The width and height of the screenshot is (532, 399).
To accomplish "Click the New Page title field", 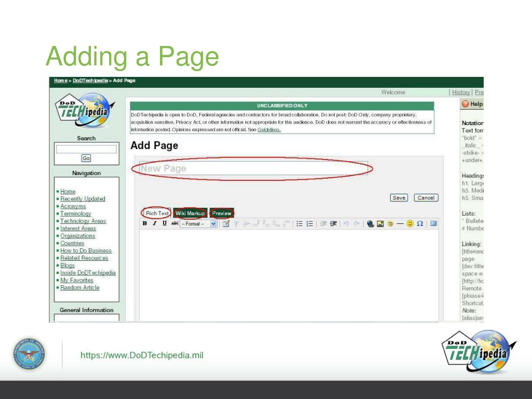I will tap(254, 168).
